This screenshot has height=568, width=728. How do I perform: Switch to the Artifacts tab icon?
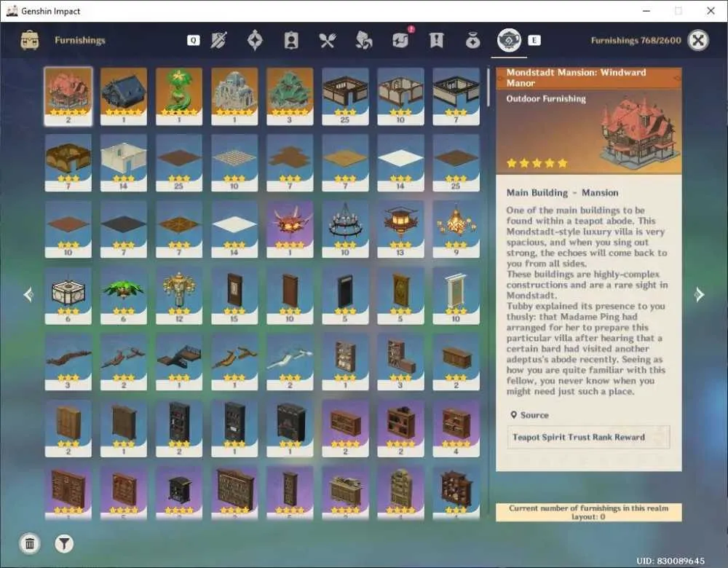pyautogui.click(x=255, y=40)
